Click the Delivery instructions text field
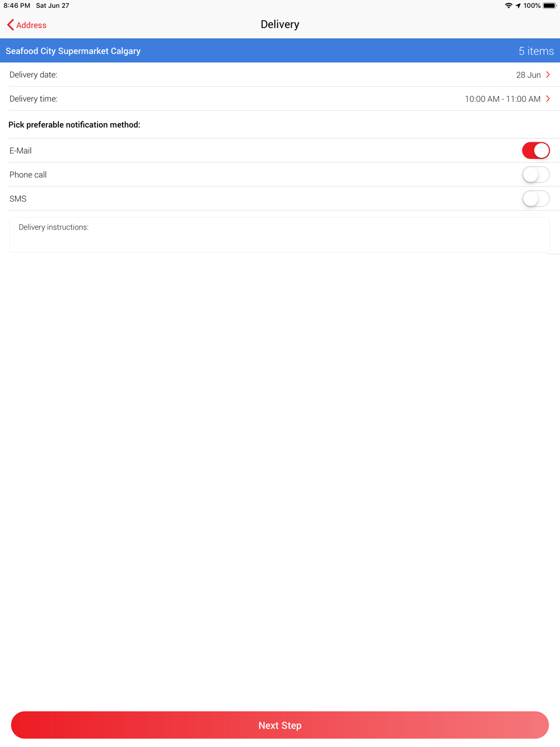Screen dimensions: 560x747 [279, 235]
